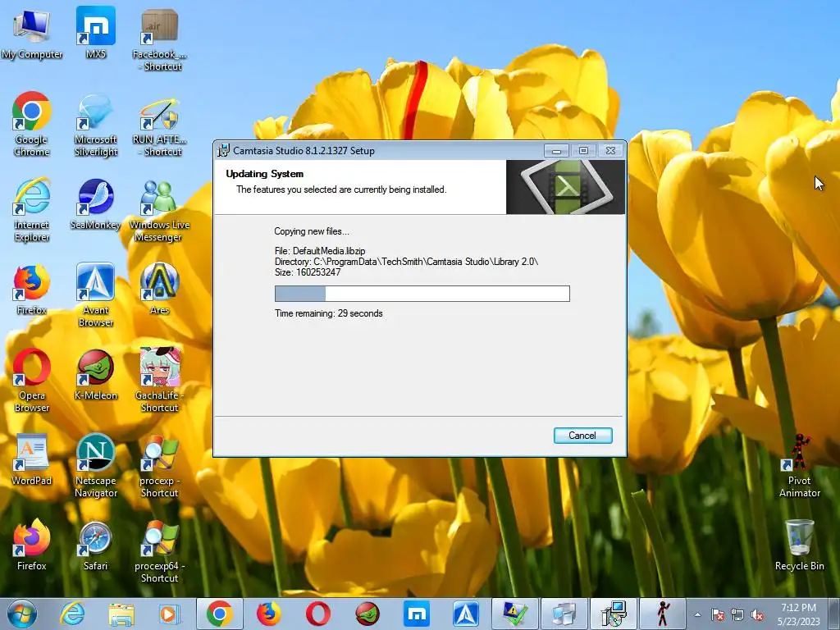
Task: Open Maxthon MX5 taskbar button
Action: tap(417, 614)
